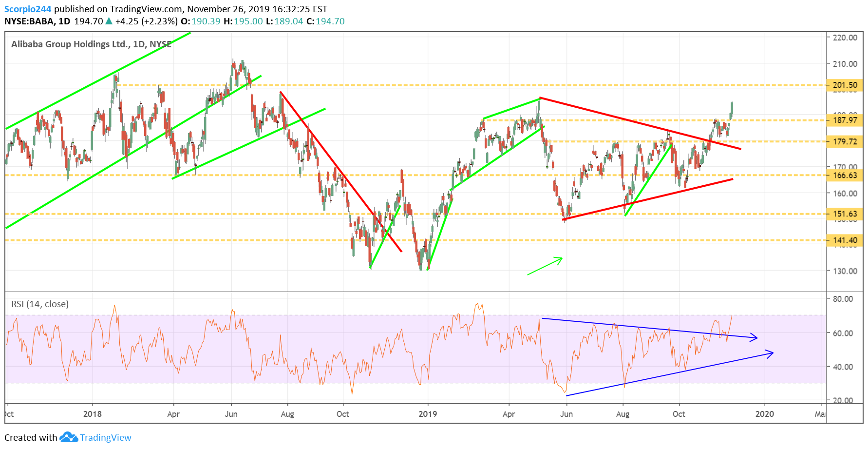Select the 187.97 price level label

point(845,120)
